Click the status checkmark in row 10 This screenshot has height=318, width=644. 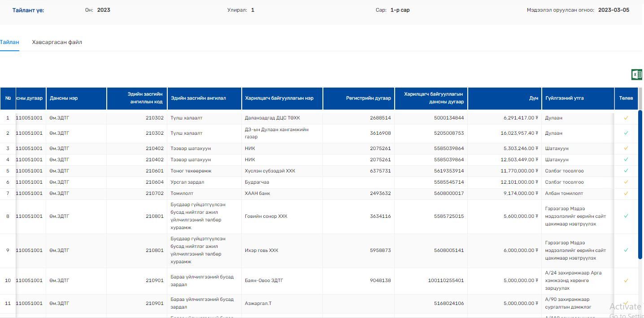[626, 281]
